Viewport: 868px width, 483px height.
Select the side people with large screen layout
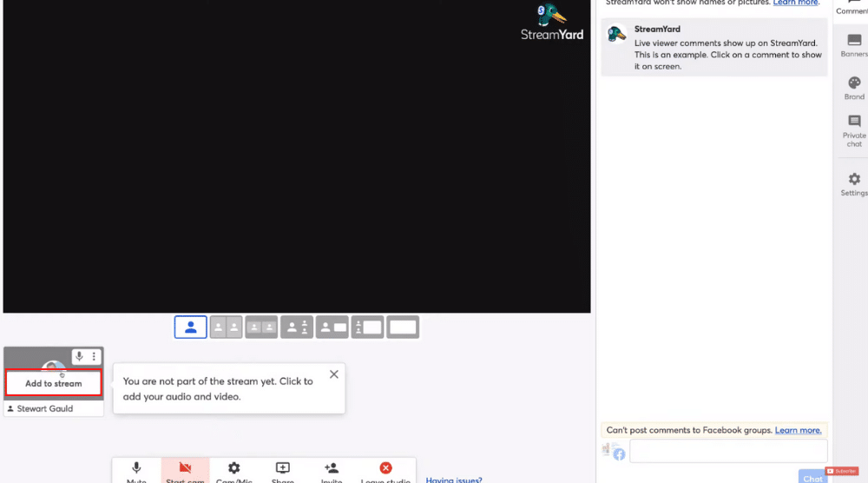[367, 328]
